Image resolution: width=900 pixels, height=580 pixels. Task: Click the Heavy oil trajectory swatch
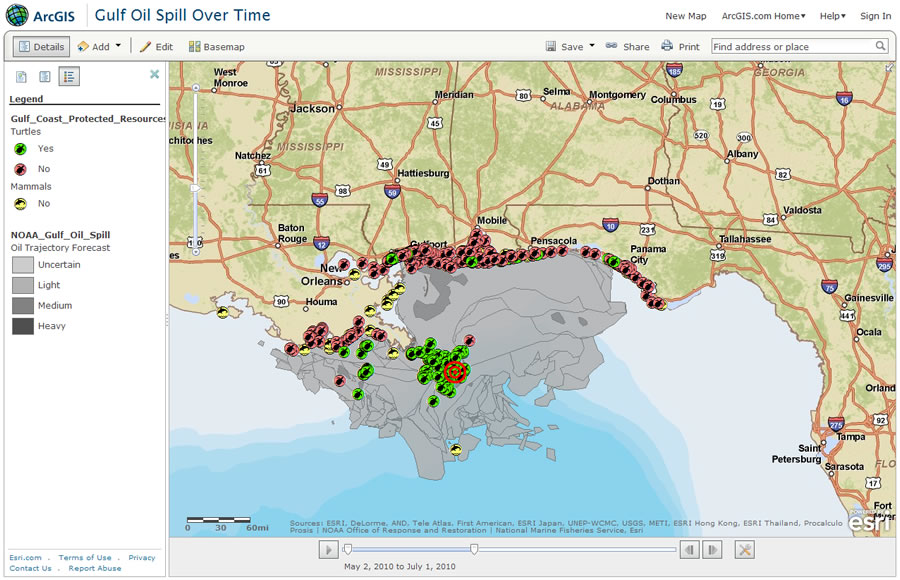(x=23, y=326)
